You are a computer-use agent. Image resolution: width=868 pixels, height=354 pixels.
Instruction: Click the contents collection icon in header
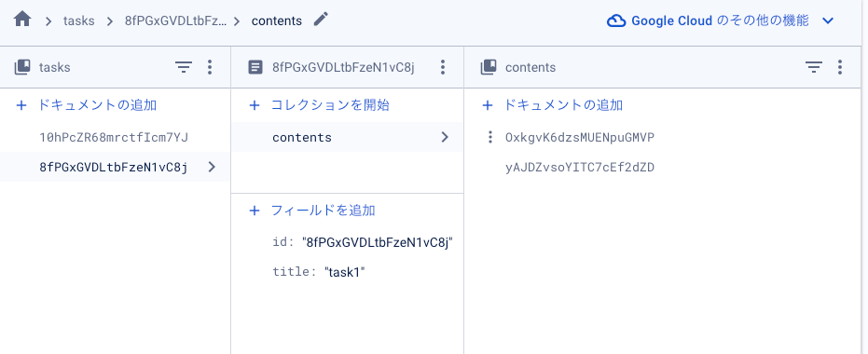pyautogui.click(x=489, y=67)
